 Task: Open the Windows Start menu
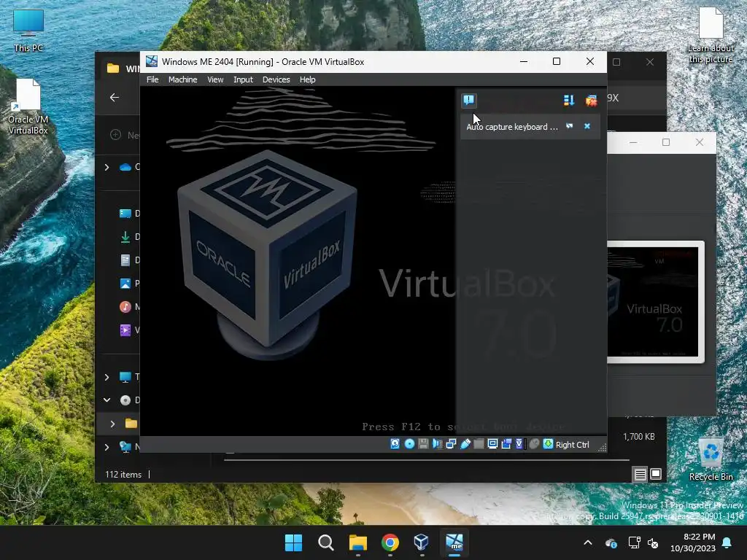coord(293,542)
